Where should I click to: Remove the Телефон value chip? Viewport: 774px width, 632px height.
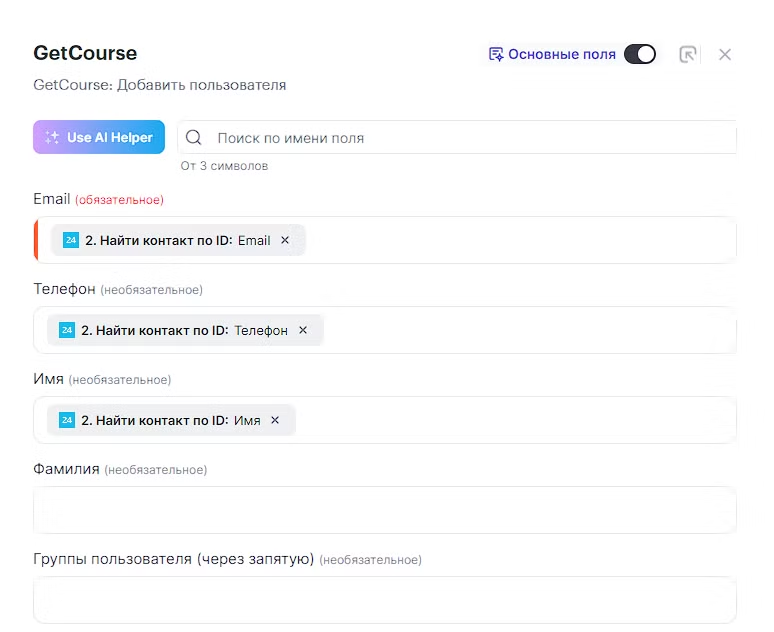pos(303,330)
